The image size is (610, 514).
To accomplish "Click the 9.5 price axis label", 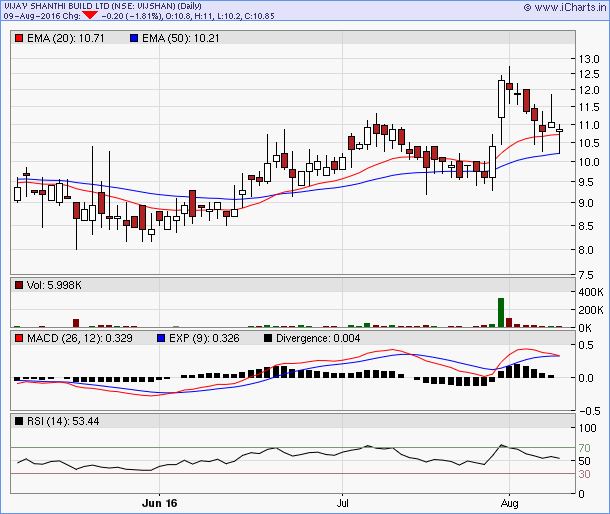I will click(x=586, y=182).
